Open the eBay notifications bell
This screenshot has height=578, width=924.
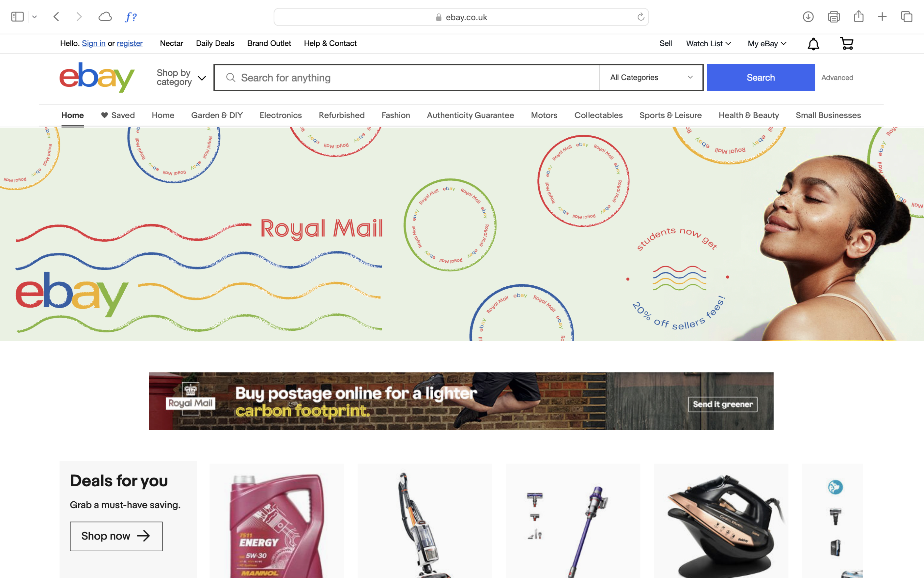point(813,44)
